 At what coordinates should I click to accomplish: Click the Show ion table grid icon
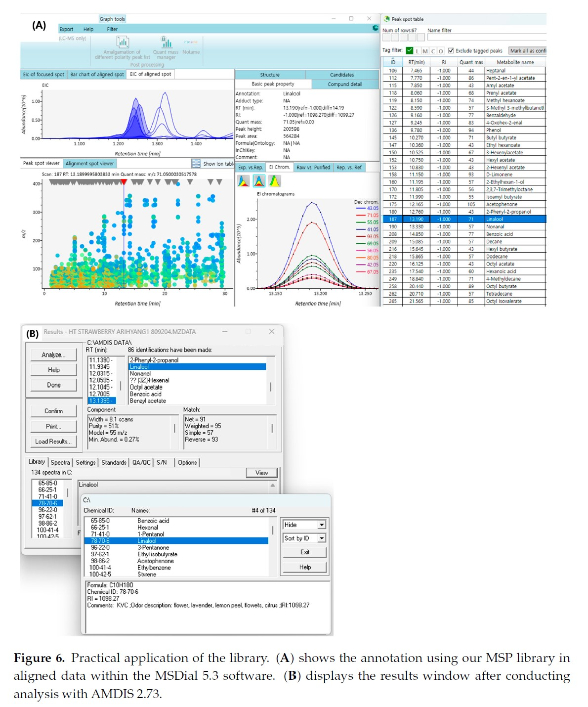point(196,164)
